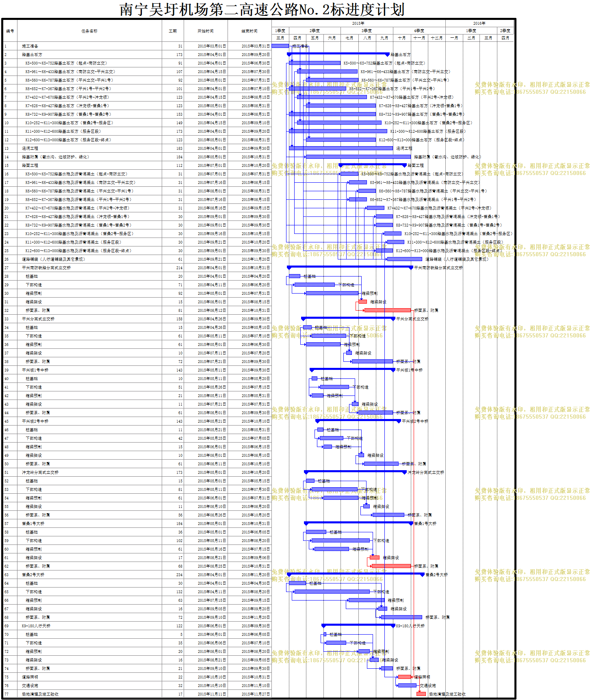This screenshot has height=700, width=590.
Task: Select '平兴坡2号中桥' task in row 45
Action: [35, 421]
